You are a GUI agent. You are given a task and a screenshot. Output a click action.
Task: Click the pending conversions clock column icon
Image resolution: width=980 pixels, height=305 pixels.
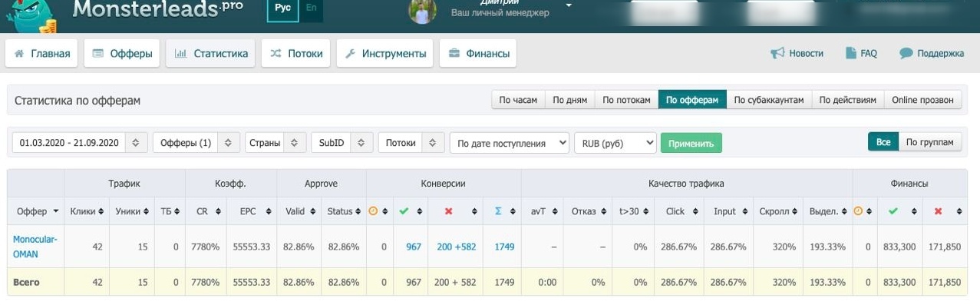pyautogui.click(x=374, y=211)
